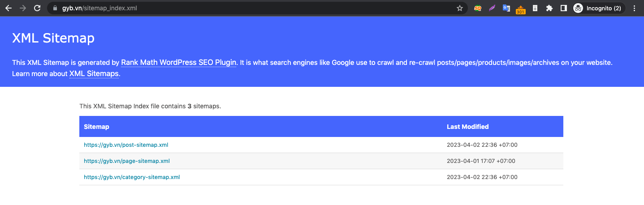Open the post-sitemap.xml link

pos(126,145)
